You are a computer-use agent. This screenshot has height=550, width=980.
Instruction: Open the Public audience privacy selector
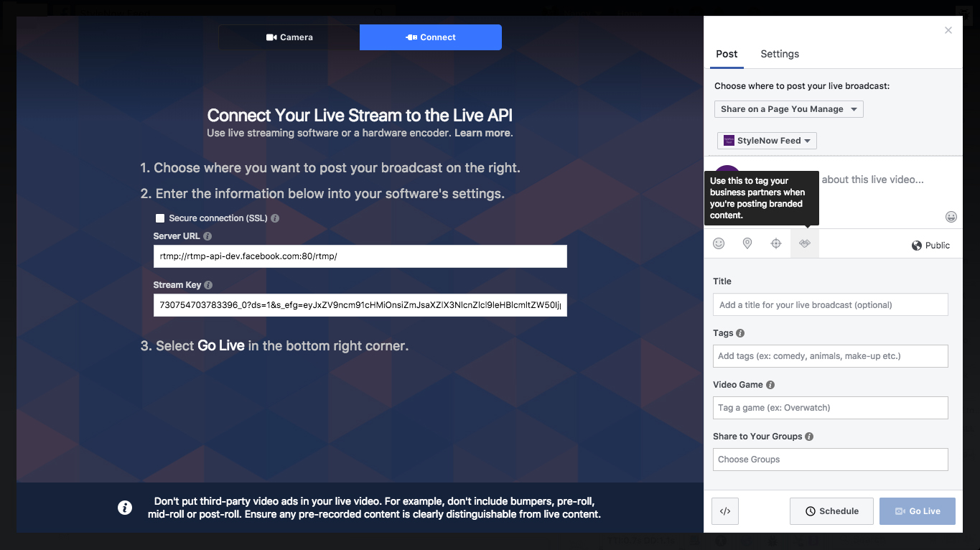(930, 246)
